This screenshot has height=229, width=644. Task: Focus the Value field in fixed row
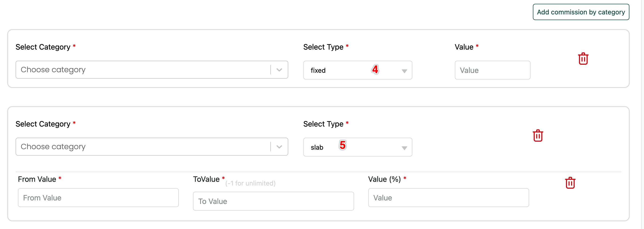[492, 70]
